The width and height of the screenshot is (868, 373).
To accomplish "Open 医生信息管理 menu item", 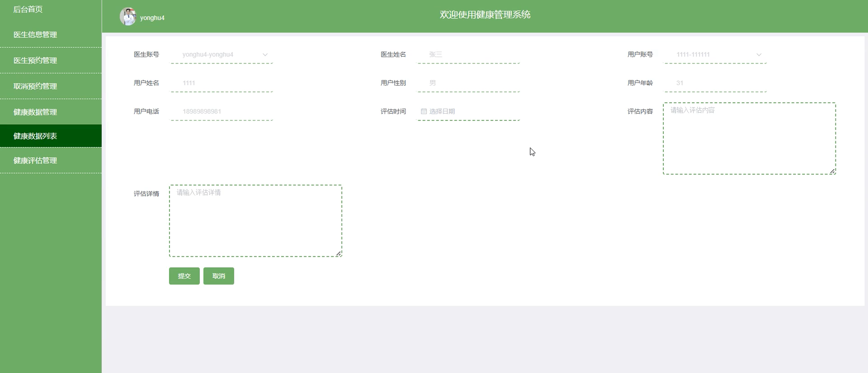I will (35, 35).
